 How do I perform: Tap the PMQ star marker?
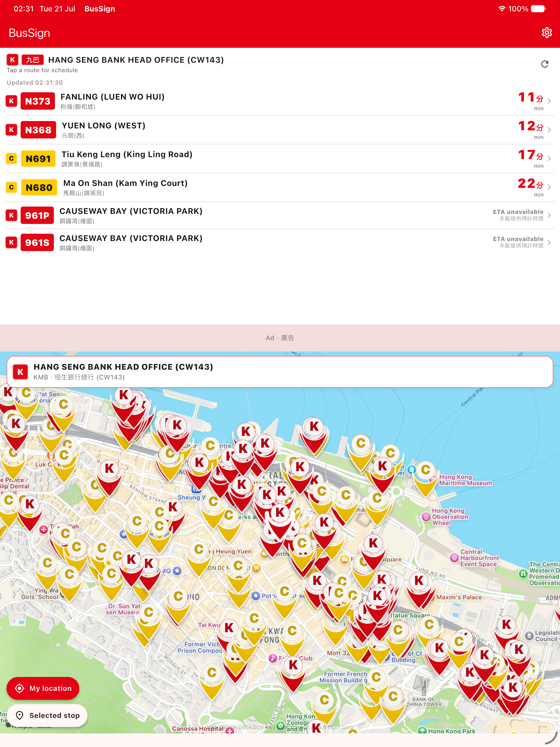pos(177,571)
